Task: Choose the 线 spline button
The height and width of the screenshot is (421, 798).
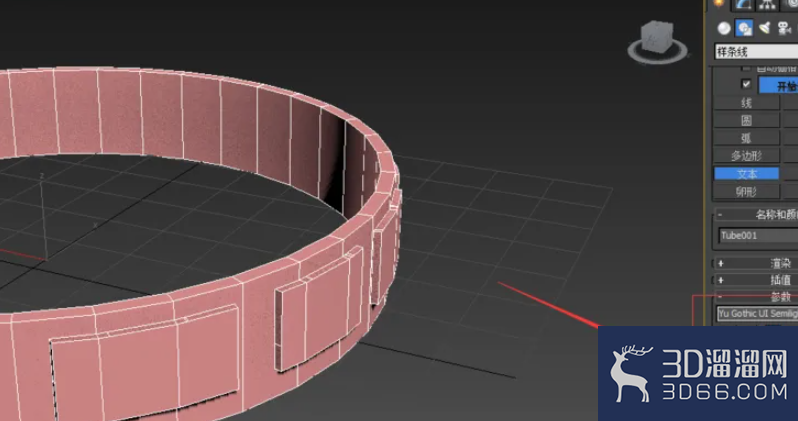Action: tap(747, 103)
